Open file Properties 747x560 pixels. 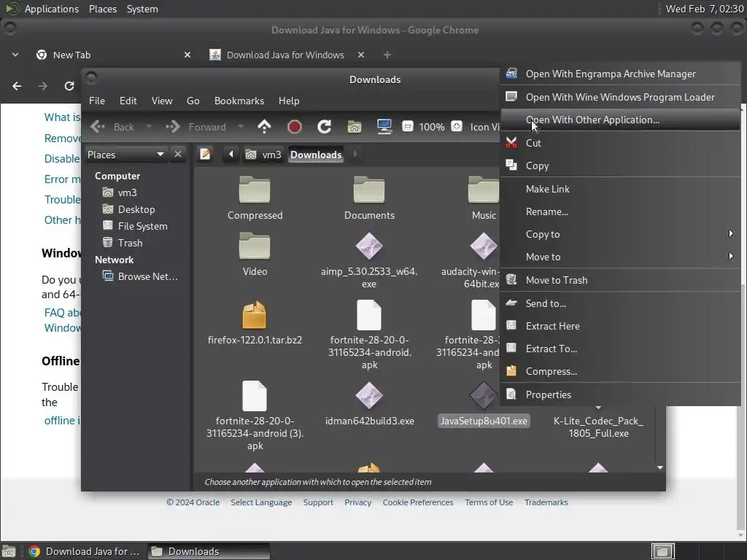pos(620,394)
